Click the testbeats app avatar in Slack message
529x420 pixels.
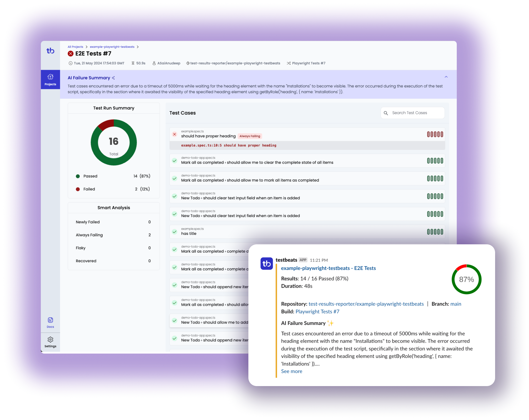click(266, 263)
